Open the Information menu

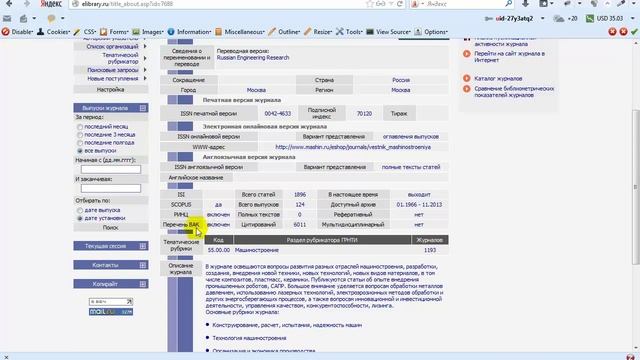[x=189, y=31]
